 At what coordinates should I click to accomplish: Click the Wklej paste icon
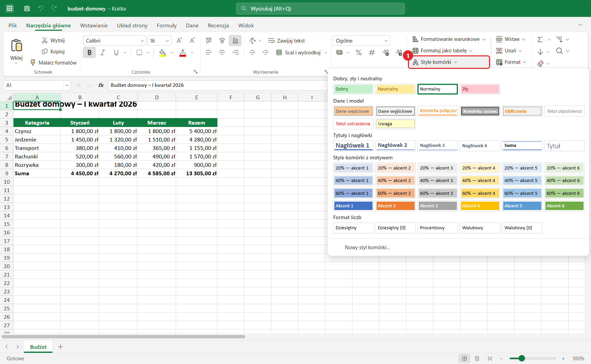click(x=17, y=45)
